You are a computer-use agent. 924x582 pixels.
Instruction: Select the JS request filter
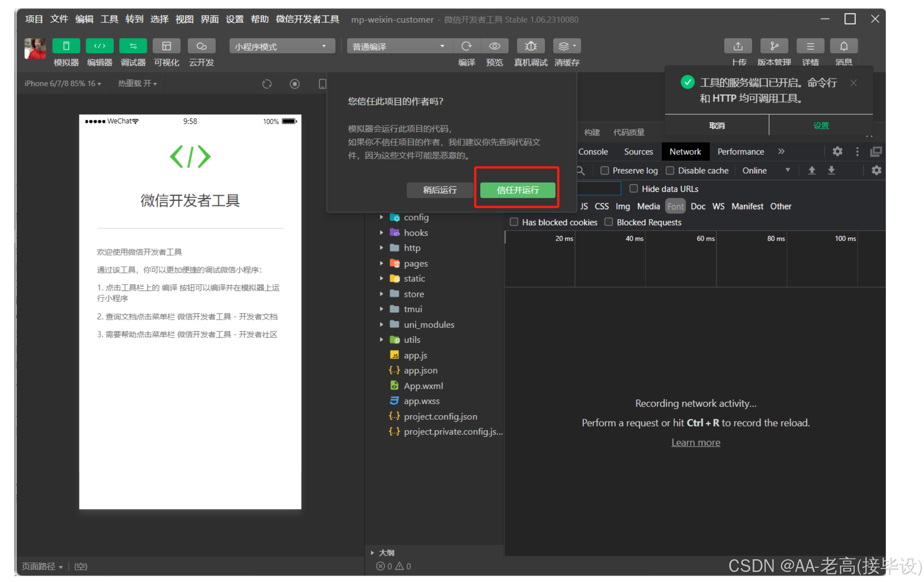[584, 206]
